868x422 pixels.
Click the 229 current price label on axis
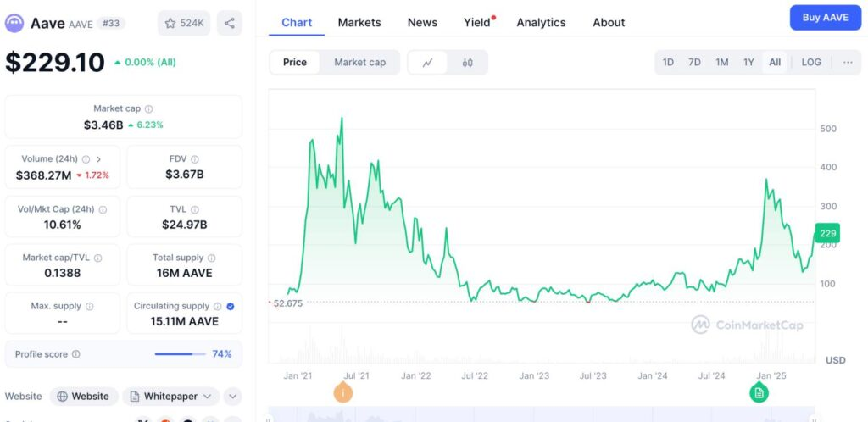[x=827, y=233]
